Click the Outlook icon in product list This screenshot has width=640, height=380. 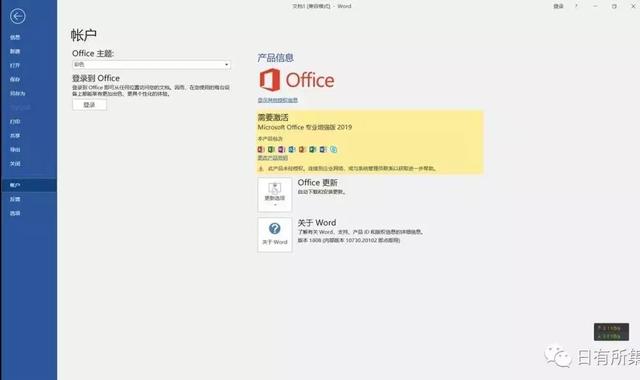(292, 149)
